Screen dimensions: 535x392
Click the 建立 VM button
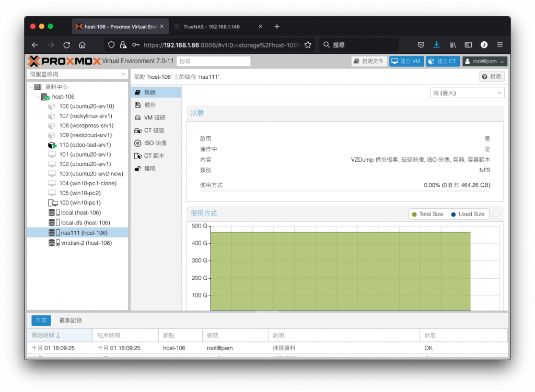tap(406, 62)
